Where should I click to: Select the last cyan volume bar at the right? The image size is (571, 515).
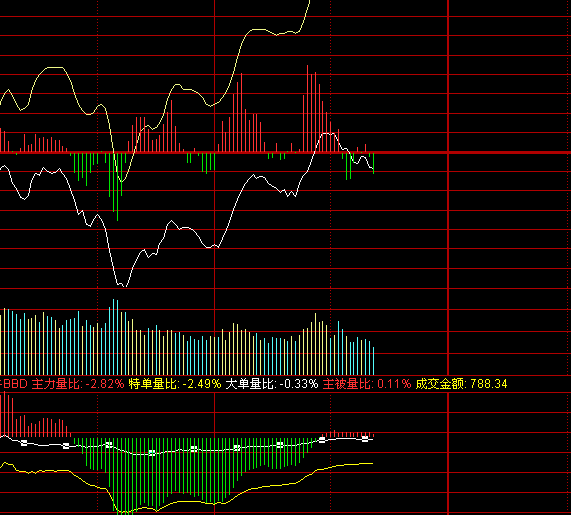coord(374,361)
